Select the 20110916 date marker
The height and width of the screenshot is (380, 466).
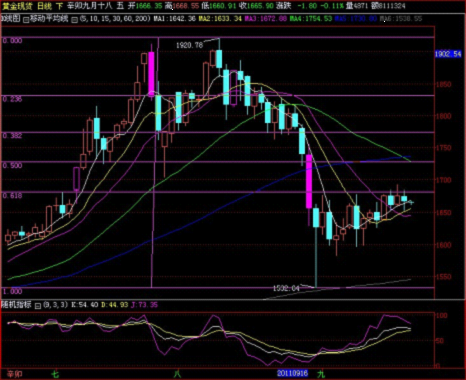click(x=292, y=373)
